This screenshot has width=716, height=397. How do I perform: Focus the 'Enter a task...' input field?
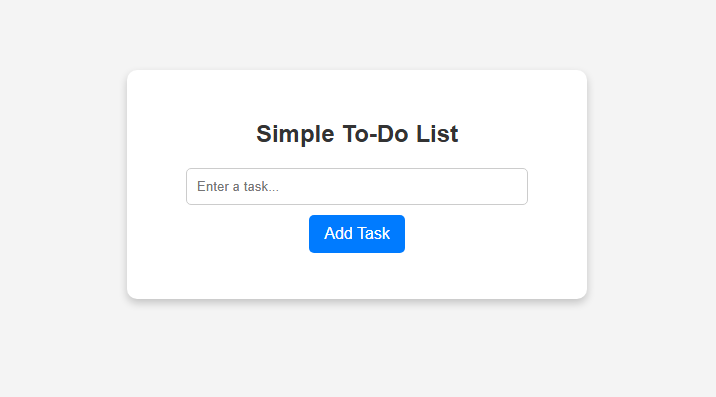tap(357, 186)
